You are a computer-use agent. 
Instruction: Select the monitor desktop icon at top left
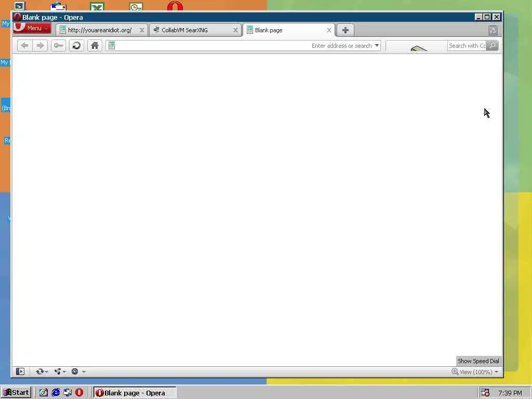(x=20, y=6)
